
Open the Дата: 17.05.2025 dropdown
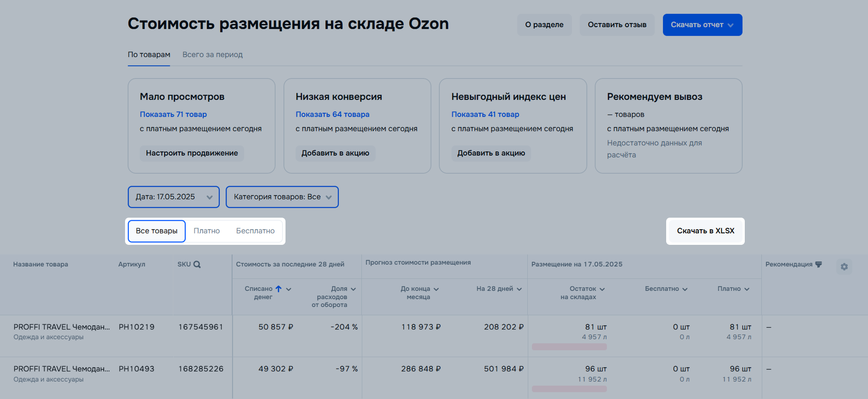click(x=173, y=197)
